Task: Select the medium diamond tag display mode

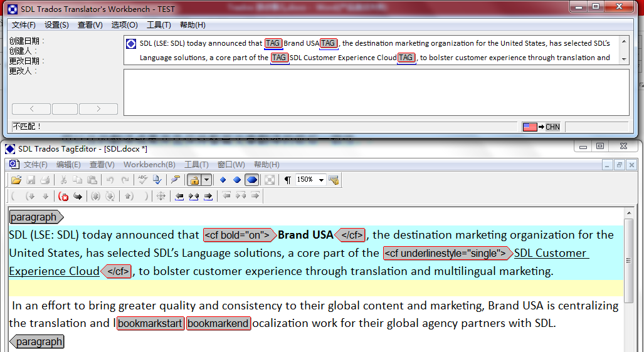Action: [x=237, y=180]
